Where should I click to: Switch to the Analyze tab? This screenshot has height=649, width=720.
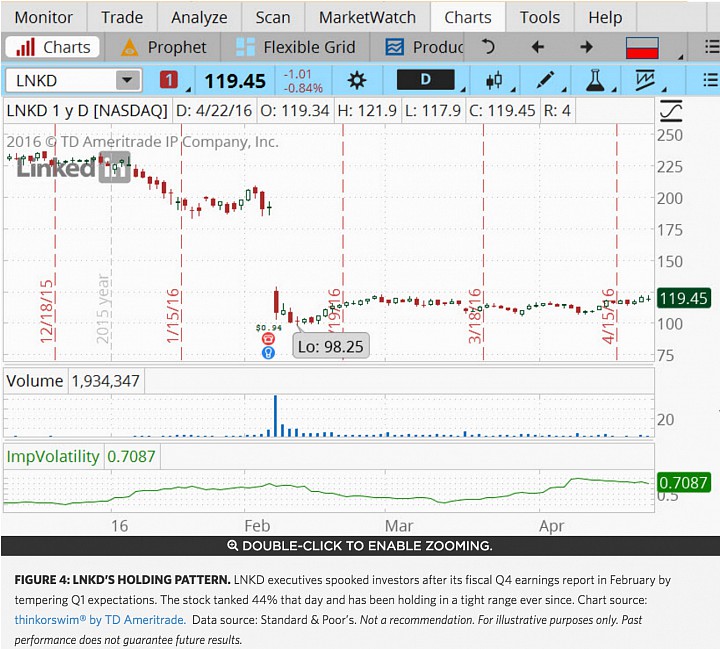199,17
